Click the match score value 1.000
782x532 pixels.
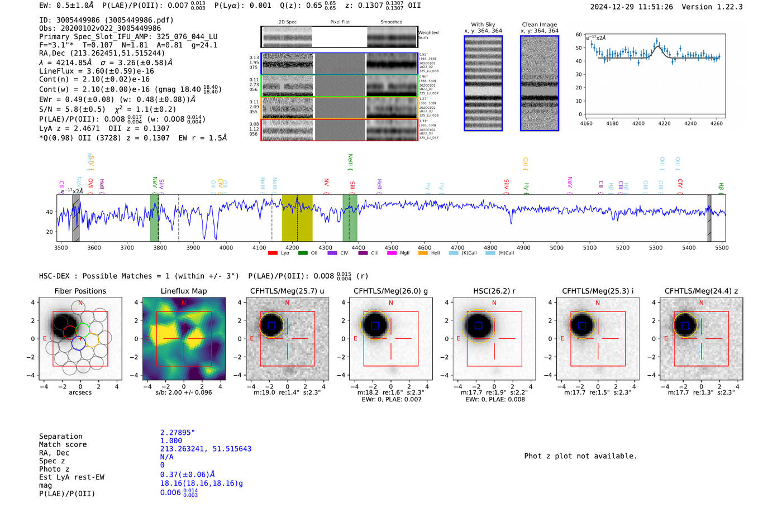[171, 440]
